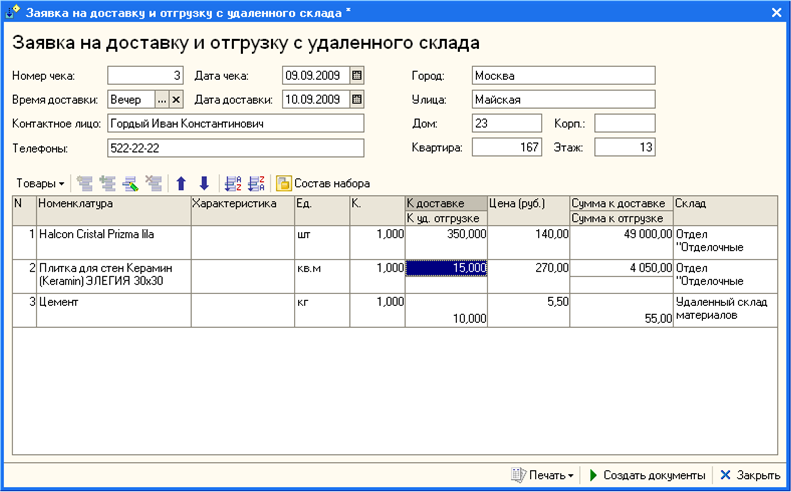Expand the Печать dropdown menu

click(x=543, y=475)
